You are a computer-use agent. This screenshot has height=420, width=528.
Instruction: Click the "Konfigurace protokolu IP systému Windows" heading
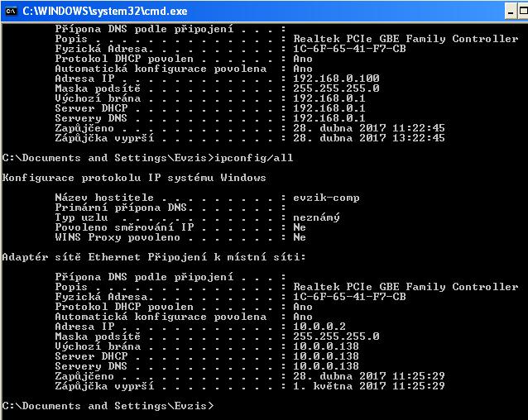tap(135, 178)
